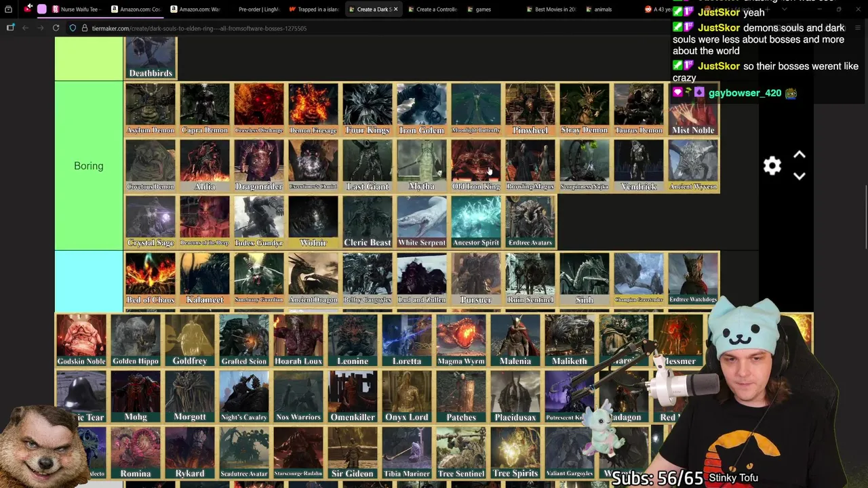Select the Old Iron King tile
Screen dimensions: 868x488
click(476, 165)
